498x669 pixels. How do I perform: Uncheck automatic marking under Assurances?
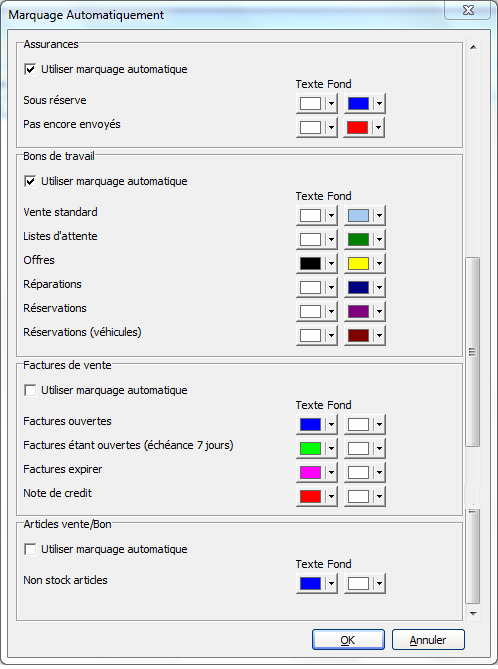[x=30, y=69]
